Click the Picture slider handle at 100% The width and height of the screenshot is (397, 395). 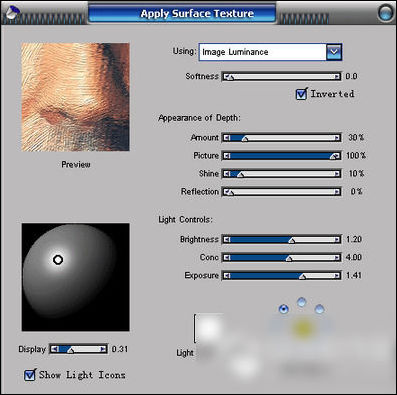[333, 156]
